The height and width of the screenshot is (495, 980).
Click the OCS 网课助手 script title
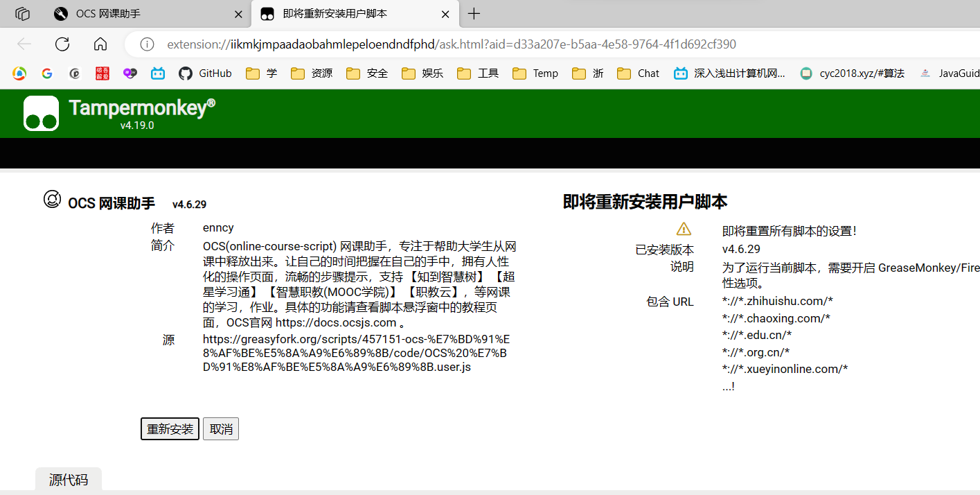pos(112,203)
